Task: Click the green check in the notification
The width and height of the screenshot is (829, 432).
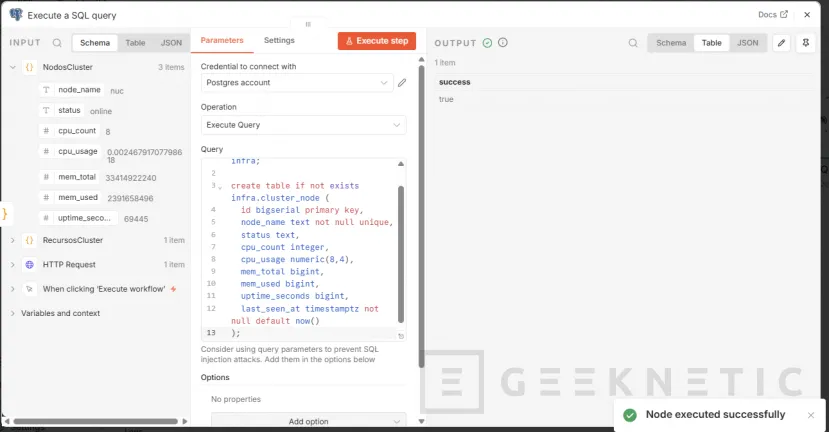Action: tap(630, 415)
